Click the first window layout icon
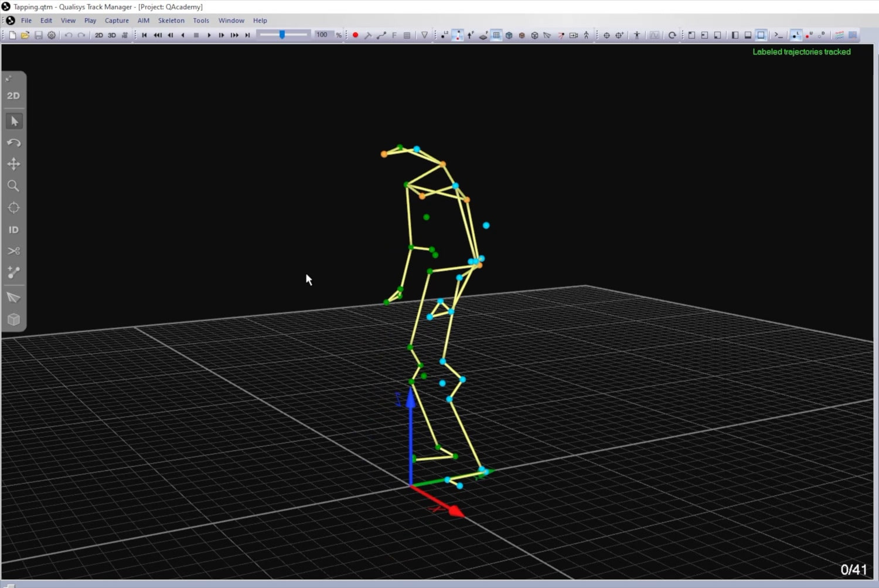The width and height of the screenshot is (879, 588). point(691,35)
